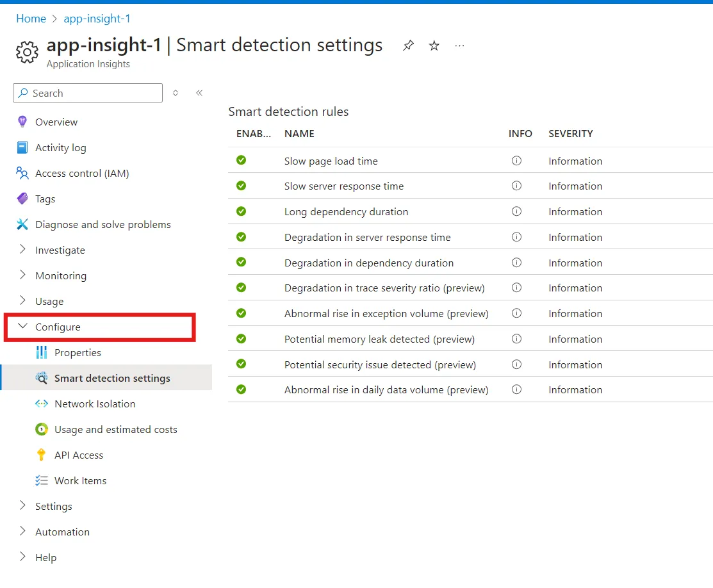Screen dimensions: 713x588
Task: Show info for Long dependency duration rule
Action: 516,211
